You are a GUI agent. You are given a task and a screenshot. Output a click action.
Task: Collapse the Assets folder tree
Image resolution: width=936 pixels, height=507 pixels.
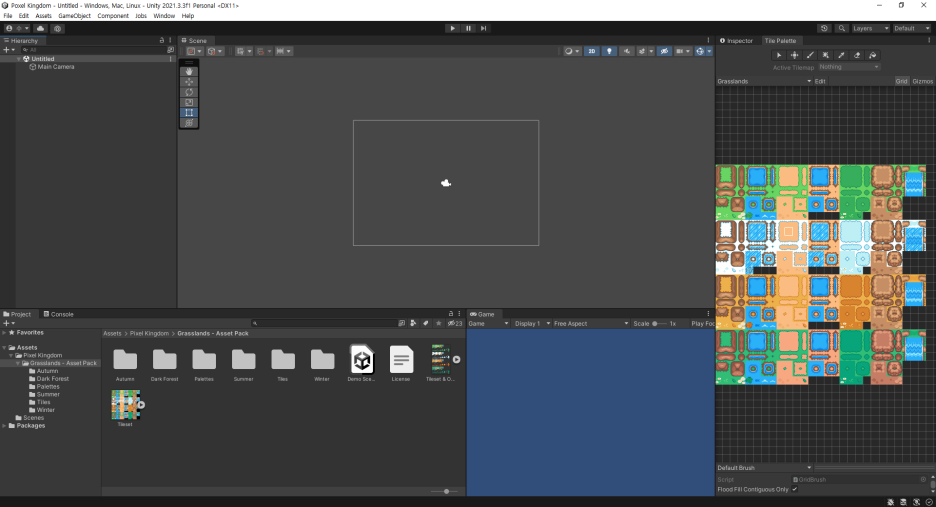[x=5, y=348]
